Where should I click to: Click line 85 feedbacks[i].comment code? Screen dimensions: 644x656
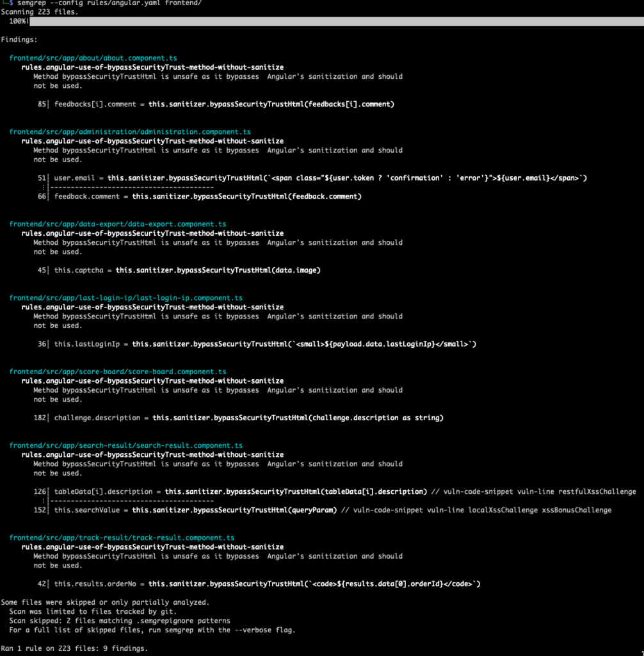click(x=224, y=104)
